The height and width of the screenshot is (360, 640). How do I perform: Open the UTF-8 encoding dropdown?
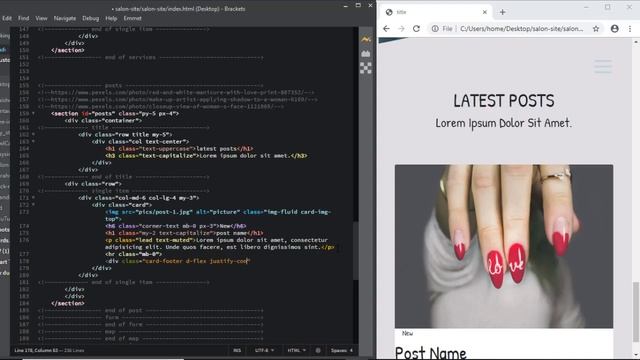pyautogui.click(x=264, y=350)
